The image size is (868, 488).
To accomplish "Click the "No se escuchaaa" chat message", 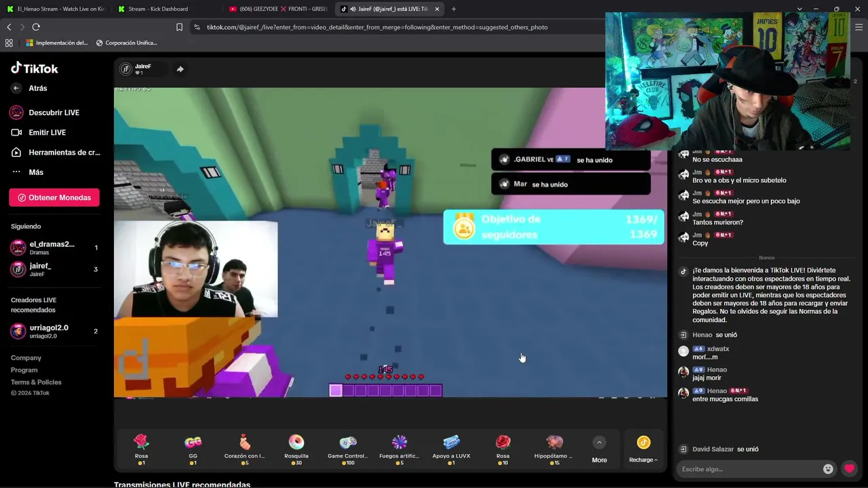I will 717,160.
